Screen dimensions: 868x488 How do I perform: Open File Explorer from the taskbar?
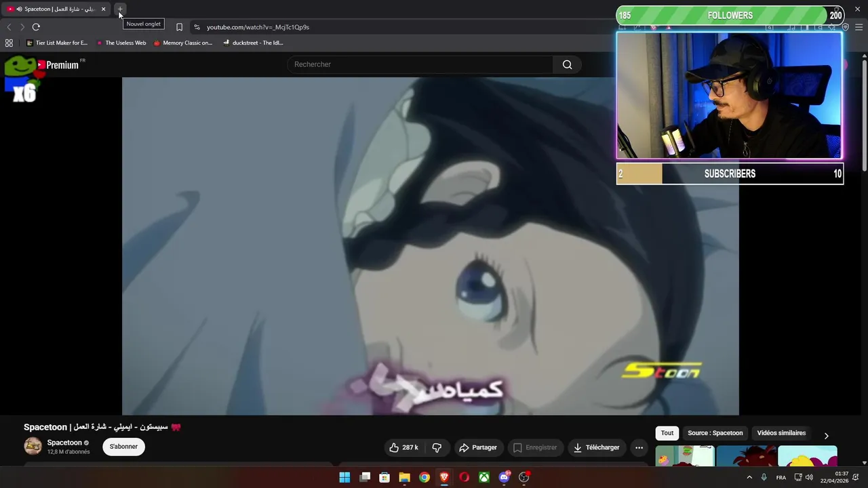point(405,477)
